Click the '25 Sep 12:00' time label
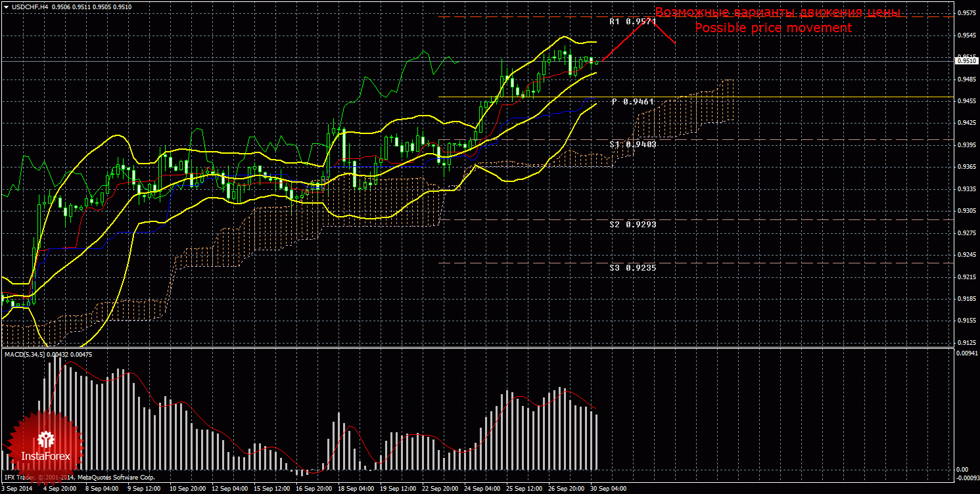 pos(524,489)
